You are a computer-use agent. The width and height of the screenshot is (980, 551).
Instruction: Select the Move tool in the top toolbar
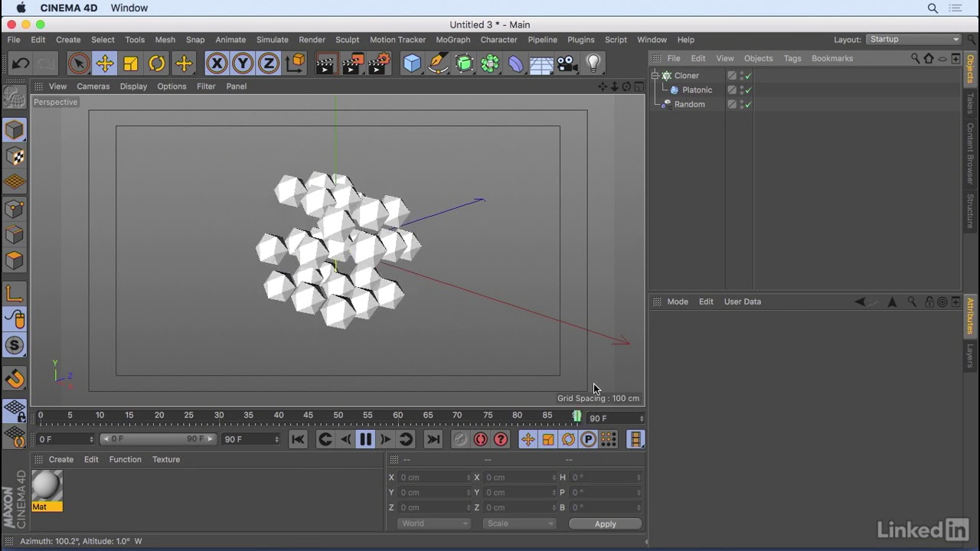(x=105, y=64)
